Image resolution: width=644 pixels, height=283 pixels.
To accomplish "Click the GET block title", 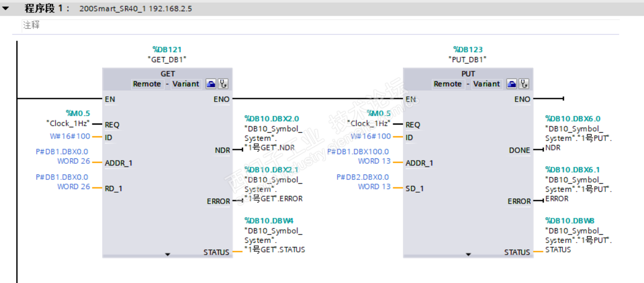I will point(168,74).
